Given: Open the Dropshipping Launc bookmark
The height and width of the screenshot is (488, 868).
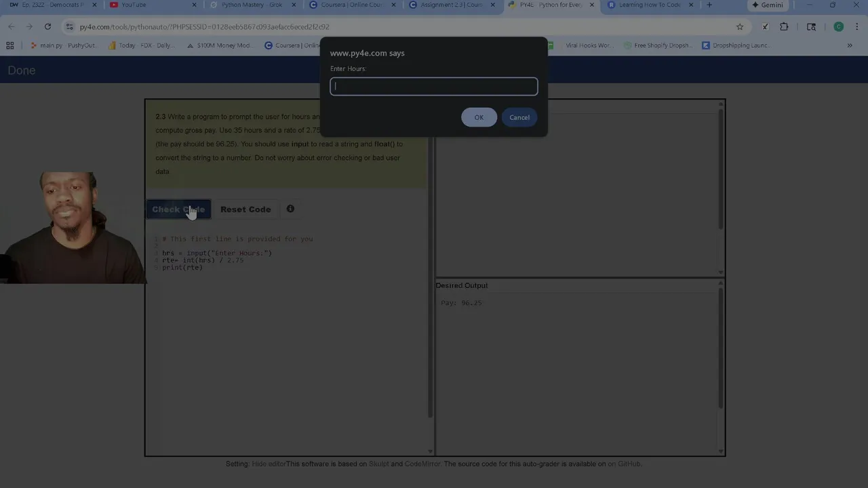Looking at the screenshot, I should point(736,45).
